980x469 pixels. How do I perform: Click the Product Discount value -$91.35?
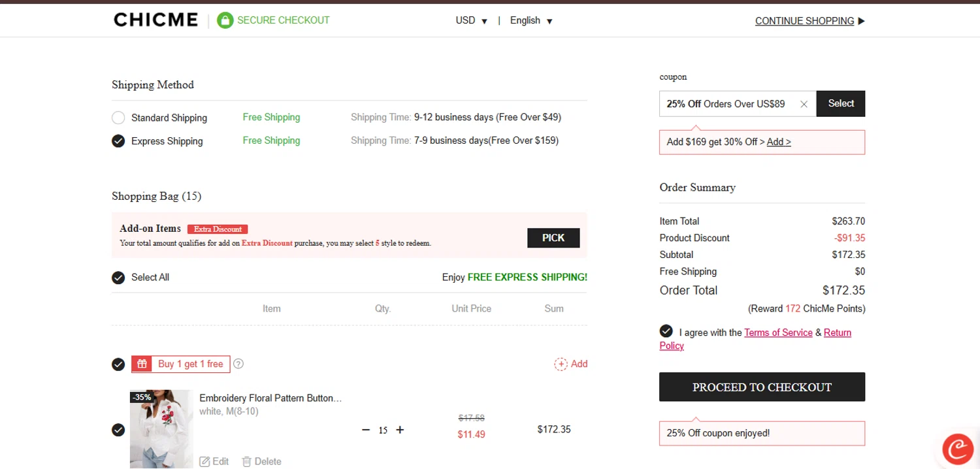[849, 238]
